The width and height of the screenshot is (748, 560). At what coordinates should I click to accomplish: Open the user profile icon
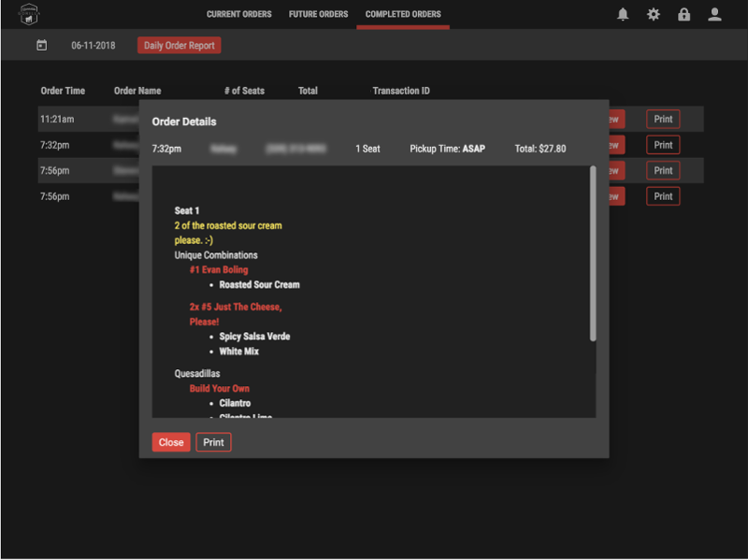pos(714,14)
